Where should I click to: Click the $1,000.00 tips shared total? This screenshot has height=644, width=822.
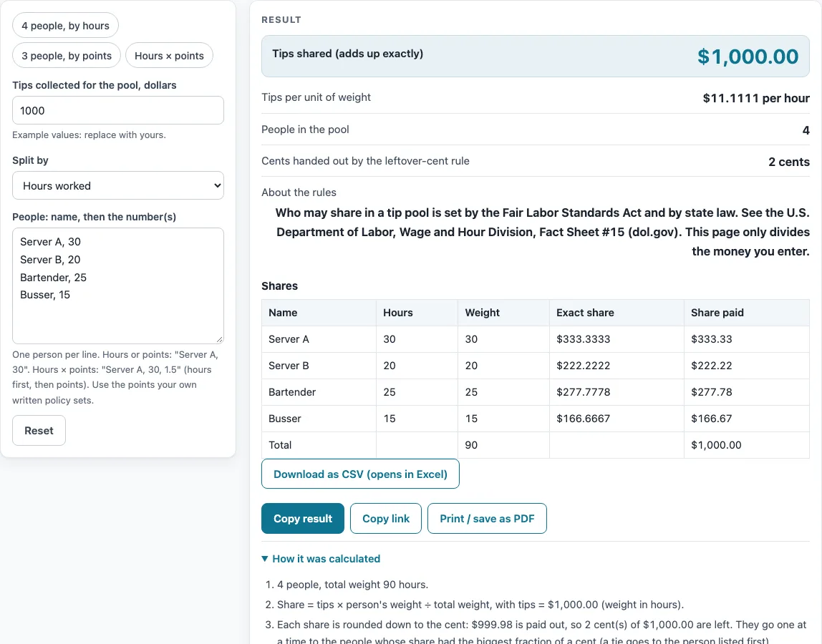(x=748, y=57)
